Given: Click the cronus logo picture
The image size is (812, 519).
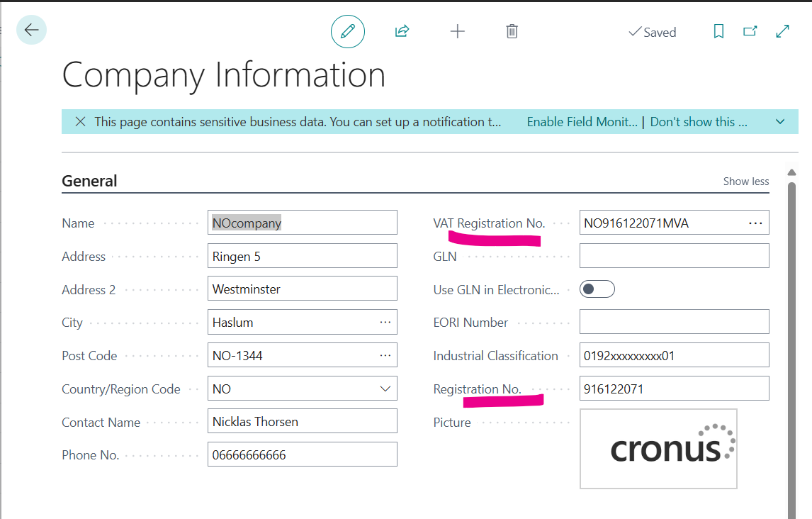Looking at the screenshot, I should pos(658,449).
